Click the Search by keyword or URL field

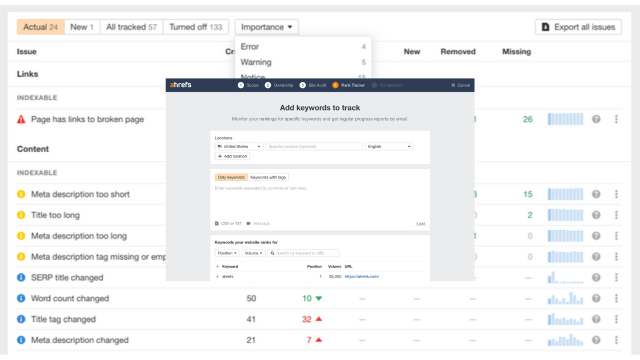tap(303, 253)
